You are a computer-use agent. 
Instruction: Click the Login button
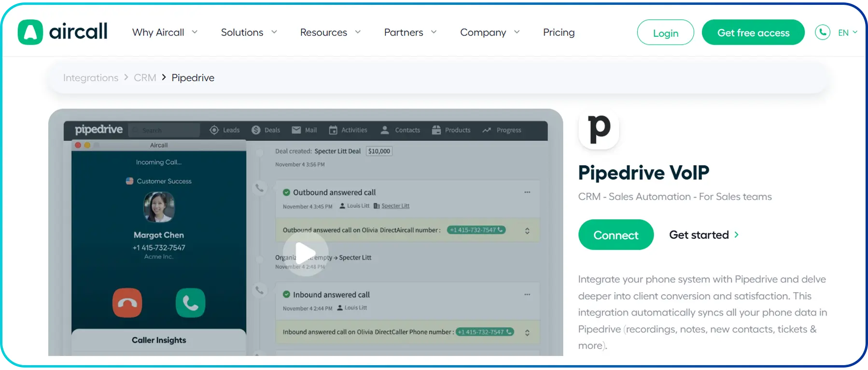665,32
